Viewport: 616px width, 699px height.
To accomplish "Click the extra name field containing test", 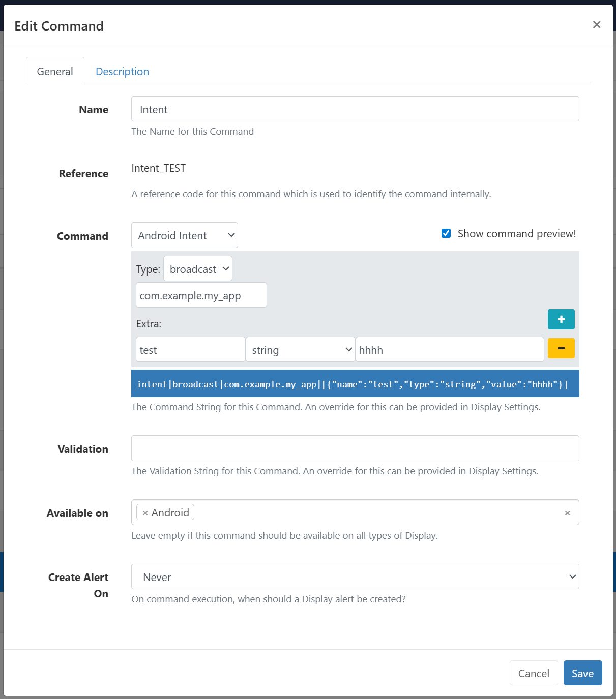I will click(x=190, y=350).
